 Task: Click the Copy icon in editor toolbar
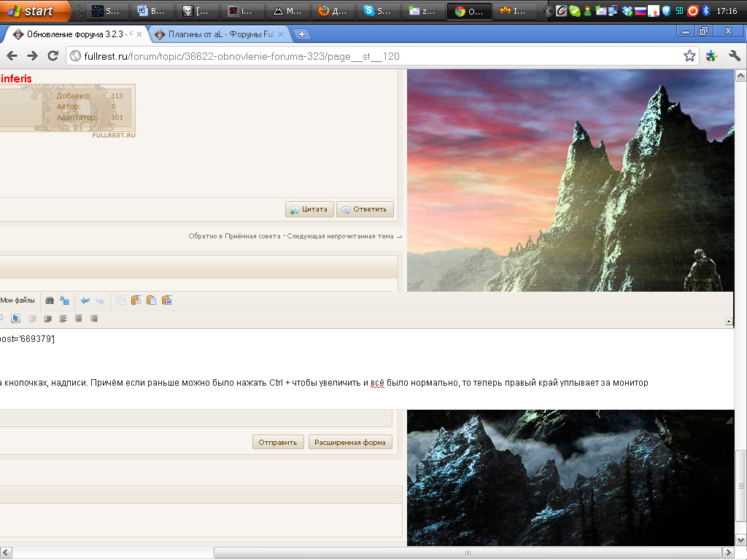pos(120,300)
